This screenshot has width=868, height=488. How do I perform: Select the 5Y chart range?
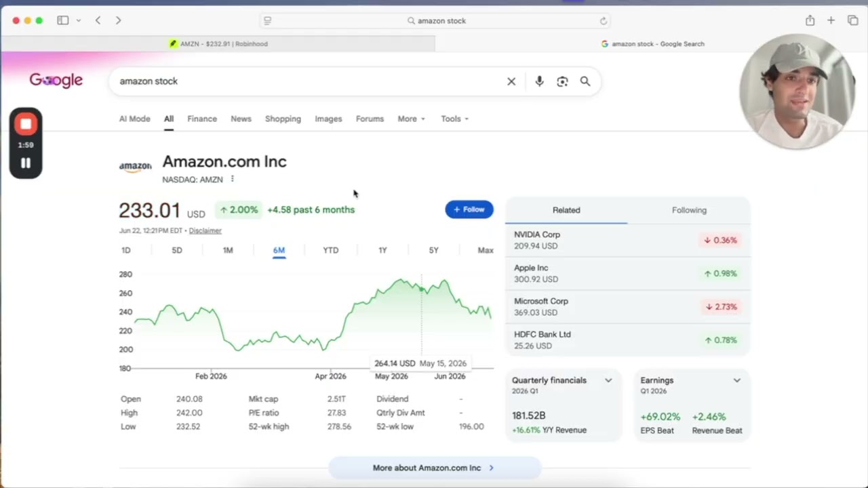(x=433, y=250)
